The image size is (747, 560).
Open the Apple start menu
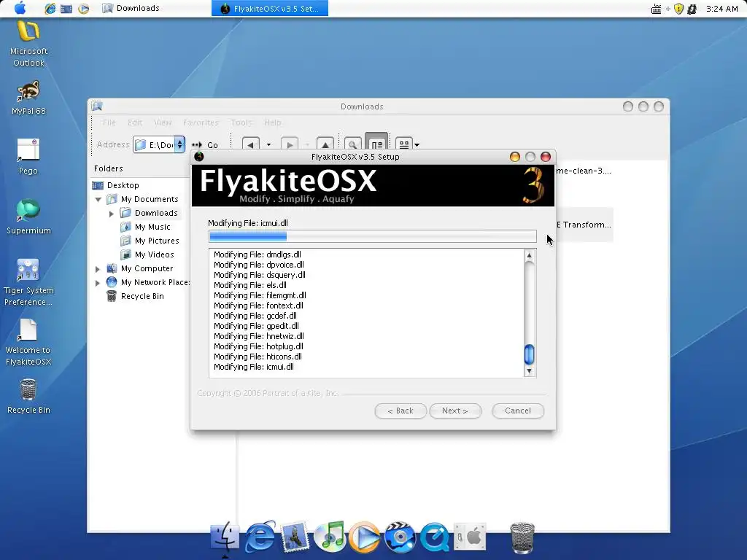coord(20,8)
